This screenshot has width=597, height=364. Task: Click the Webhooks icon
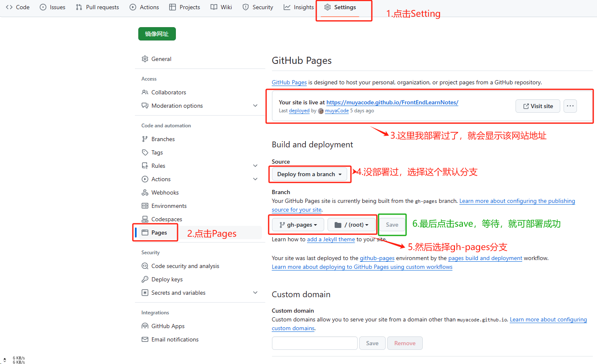click(x=145, y=192)
